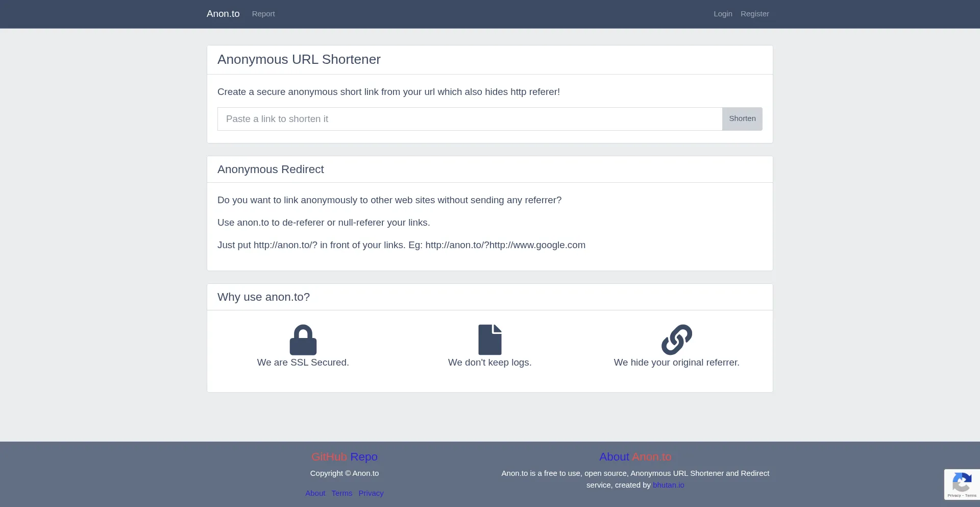Open the Anon.to home brand link
980x507 pixels.
pos(223,14)
